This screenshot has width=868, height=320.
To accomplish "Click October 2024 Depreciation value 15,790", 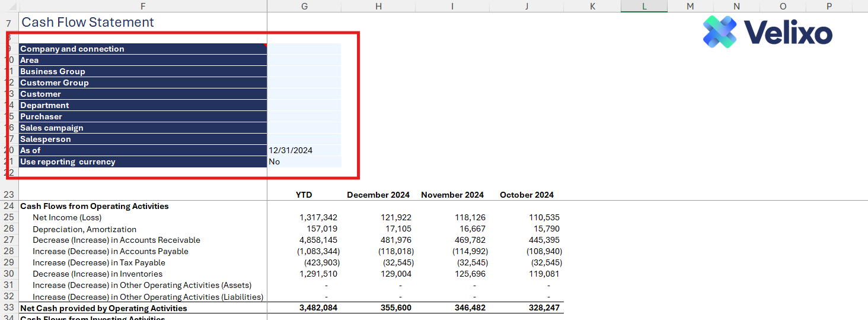I will click(x=544, y=229).
